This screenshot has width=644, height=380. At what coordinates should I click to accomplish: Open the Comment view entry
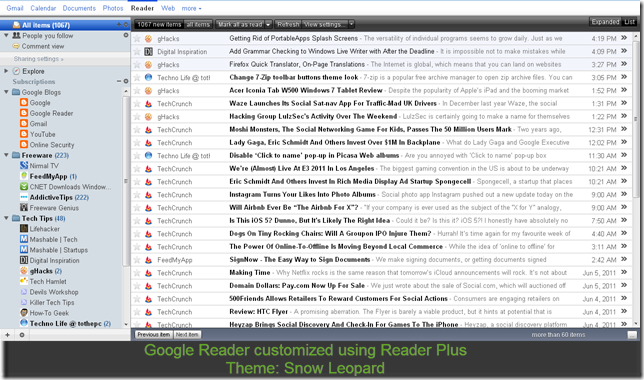point(43,46)
